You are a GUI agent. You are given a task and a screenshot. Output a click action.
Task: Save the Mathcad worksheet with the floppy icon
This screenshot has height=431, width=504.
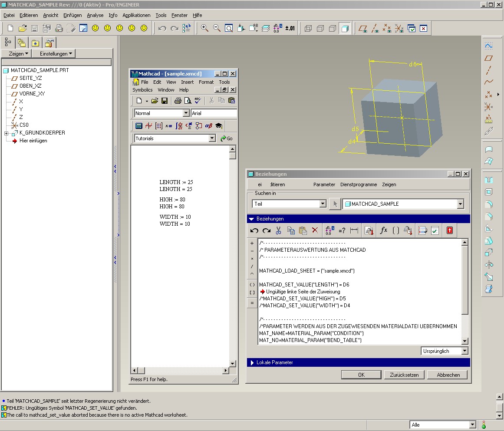click(x=164, y=101)
